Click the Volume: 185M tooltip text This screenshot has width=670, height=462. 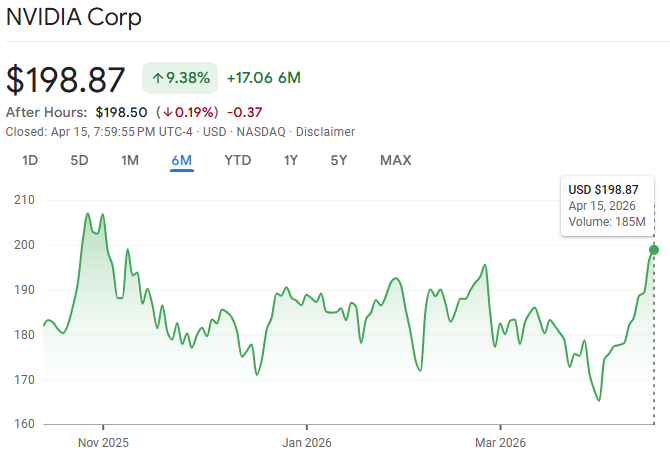tap(607, 222)
